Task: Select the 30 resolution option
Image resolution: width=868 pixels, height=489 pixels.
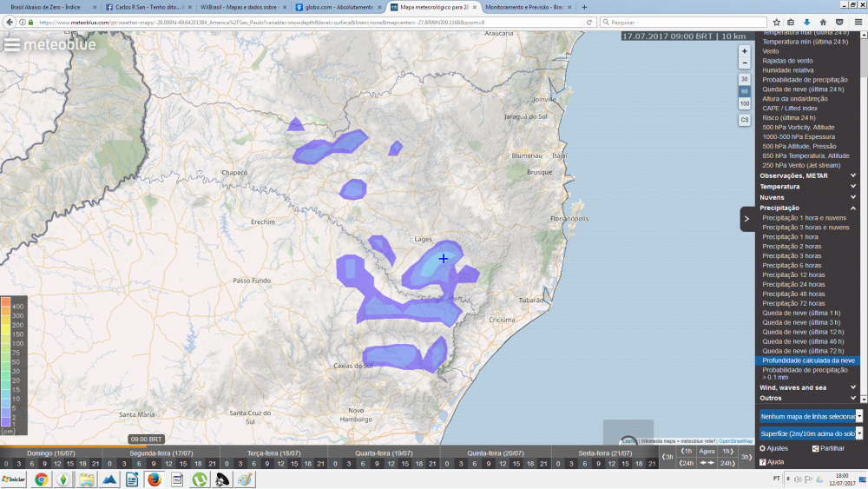Action: [x=744, y=79]
